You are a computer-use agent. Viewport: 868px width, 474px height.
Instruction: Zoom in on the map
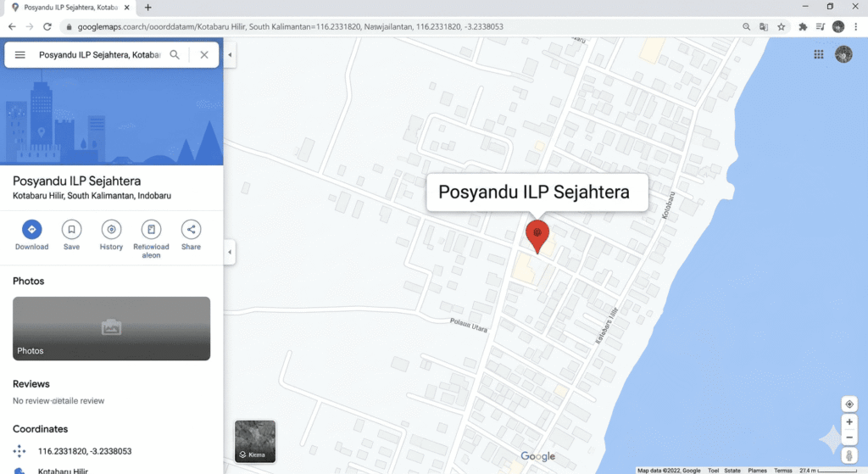849,422
